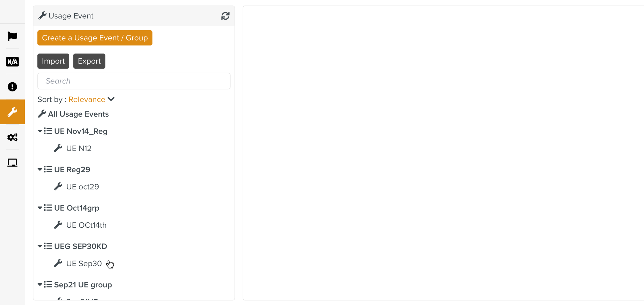This screenshot has height=305, width=644.
Task: Select the wrench Usage Event sidebar icon
Action: pos(12,112)
